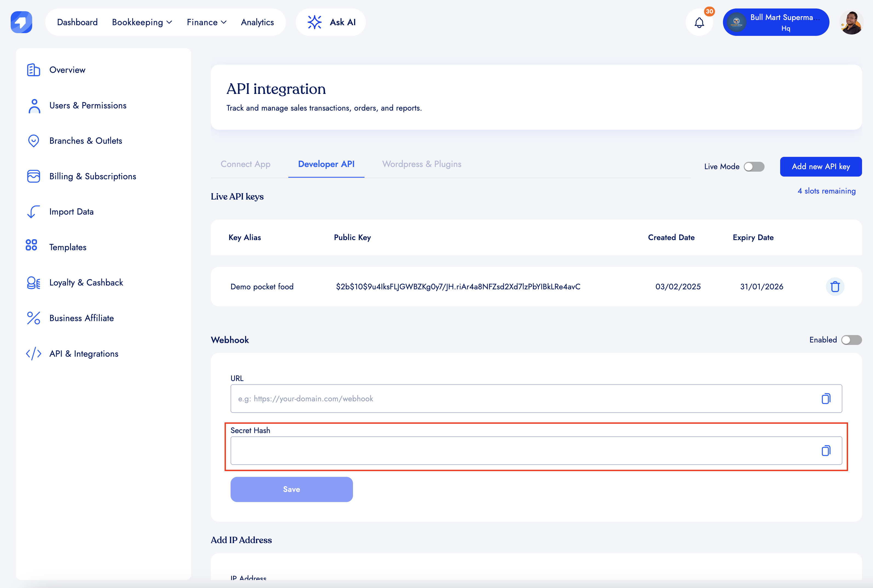Open Bull Mart Supermarket business switcher
The image size is (873, 588).
[x=776, y=22]
